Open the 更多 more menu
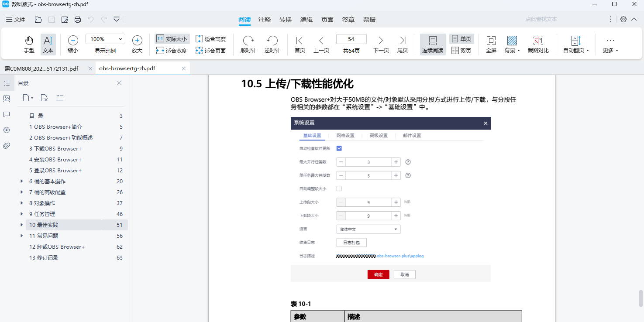Image resolution: width=644 pixels, height=322 pixels. [610, 45]
